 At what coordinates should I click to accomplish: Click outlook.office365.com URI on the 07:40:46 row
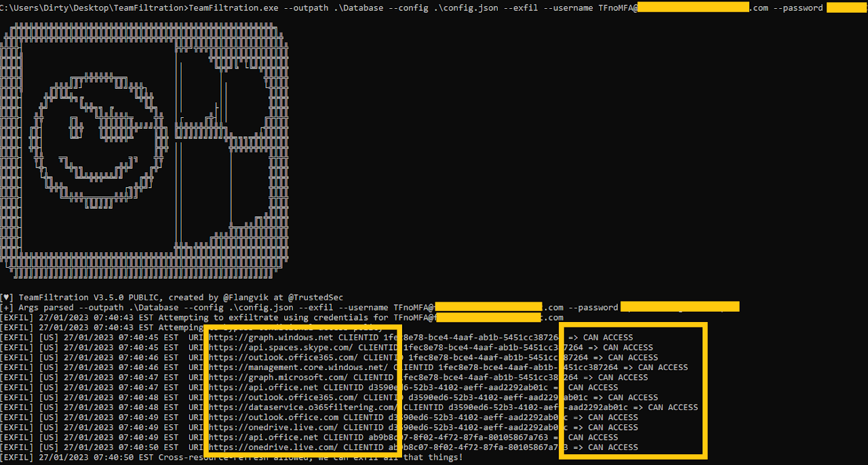[x=283, y=357]
